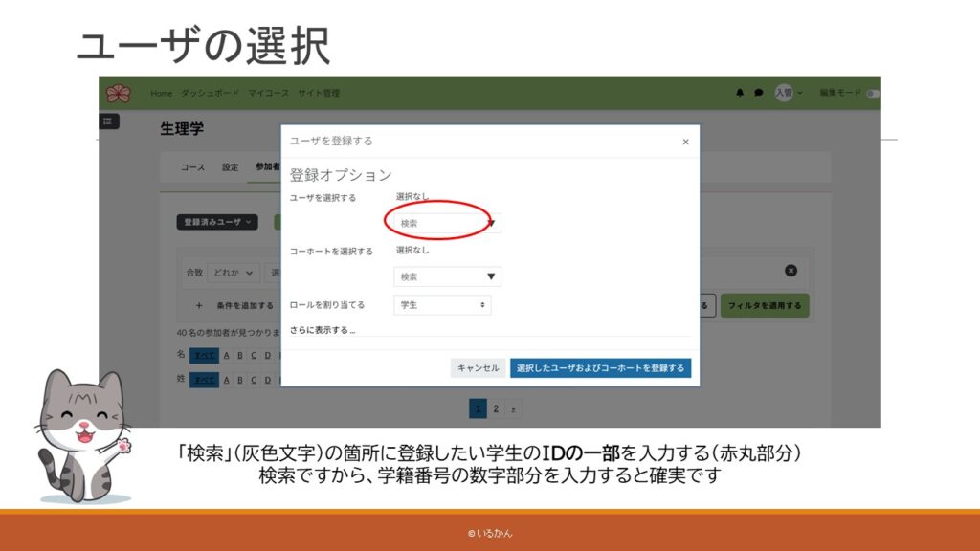Expand the cohort search dropdown arrow
Image resolution: width=980 pixels, height=551 pixels.
tap(491, 276)
